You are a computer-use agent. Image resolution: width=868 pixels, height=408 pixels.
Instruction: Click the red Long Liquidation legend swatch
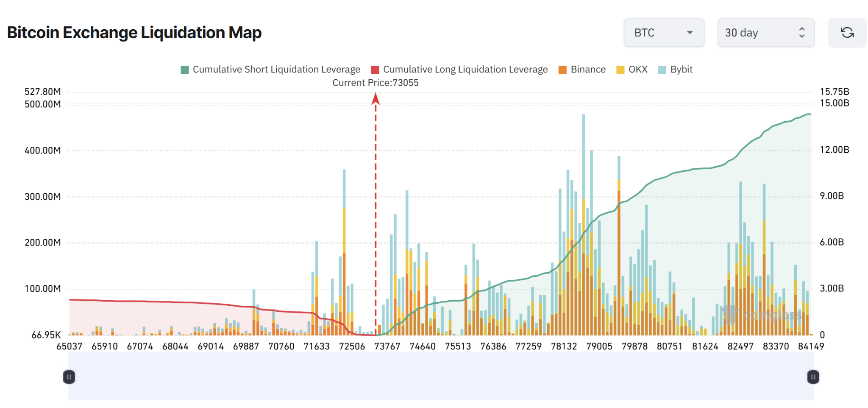[375, 70]
